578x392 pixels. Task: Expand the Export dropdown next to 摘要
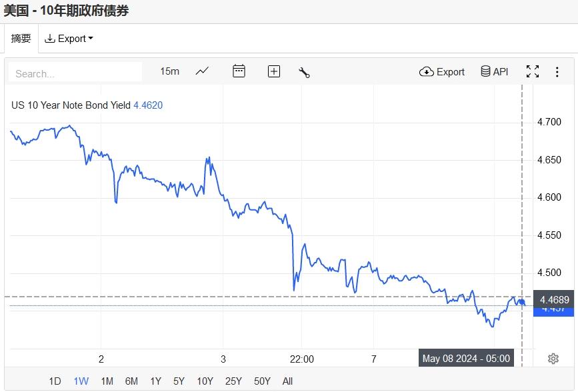pos(69,39)
